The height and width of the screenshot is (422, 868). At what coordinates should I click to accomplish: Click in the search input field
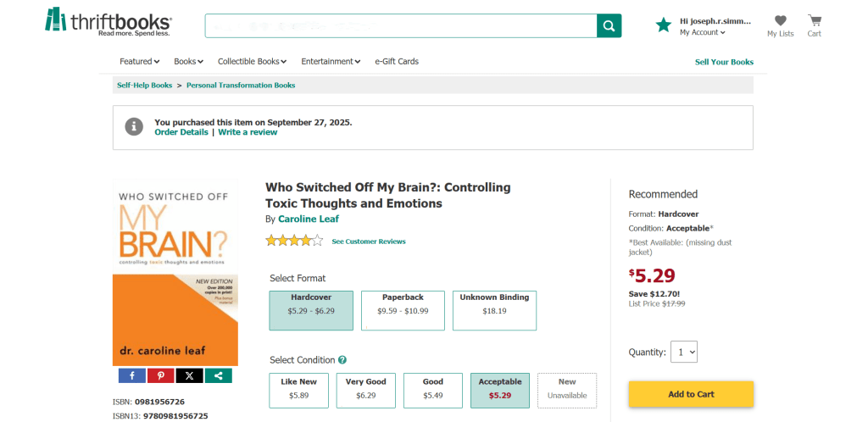coord(400,25)
